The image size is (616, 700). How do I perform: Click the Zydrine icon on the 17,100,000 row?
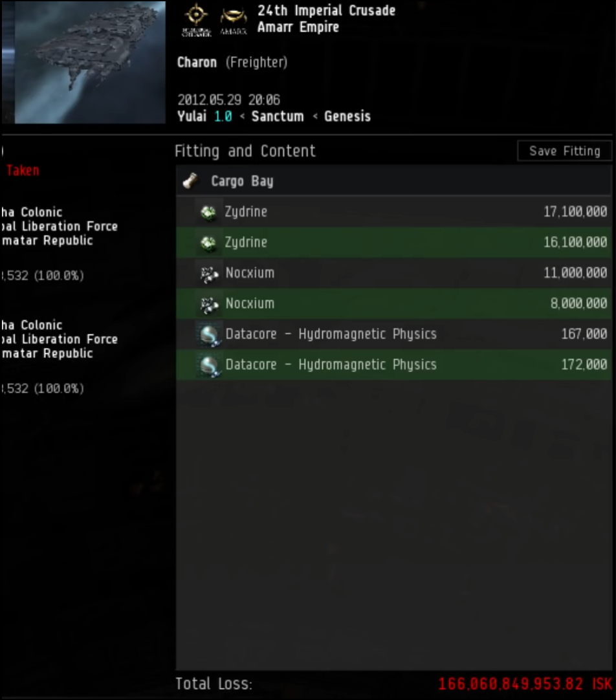point(208,212)
